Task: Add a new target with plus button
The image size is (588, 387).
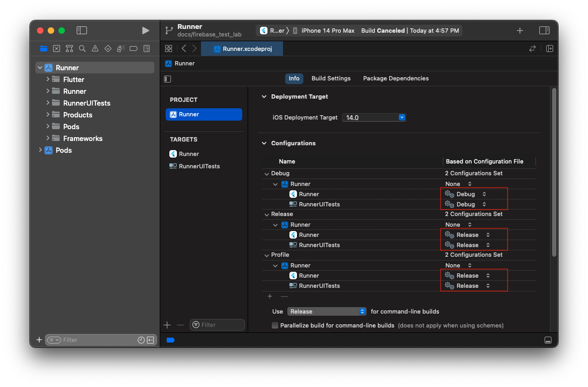Action: [x=167, y=325]
